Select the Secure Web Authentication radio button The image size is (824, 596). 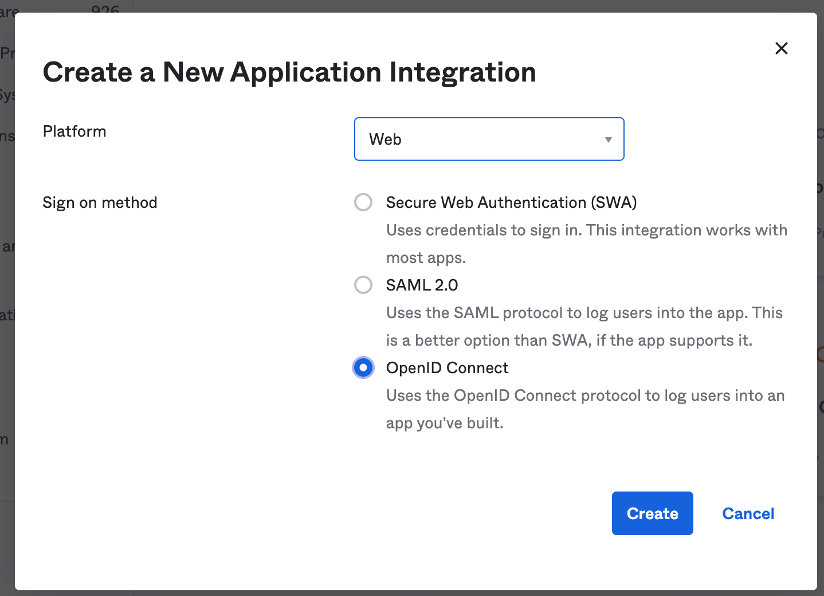click(x=363, y=202)
